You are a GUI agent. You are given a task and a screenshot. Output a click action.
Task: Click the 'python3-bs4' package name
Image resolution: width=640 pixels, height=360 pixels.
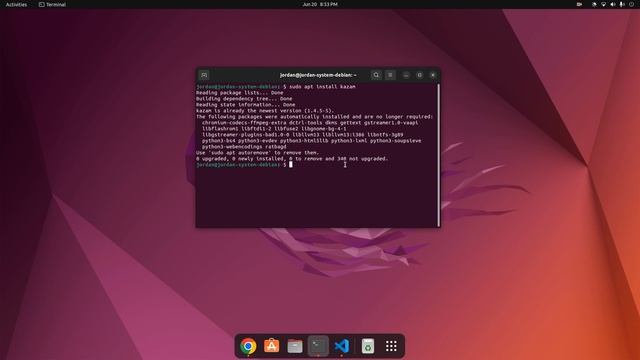pyautogui.click(x=218, y=140)
